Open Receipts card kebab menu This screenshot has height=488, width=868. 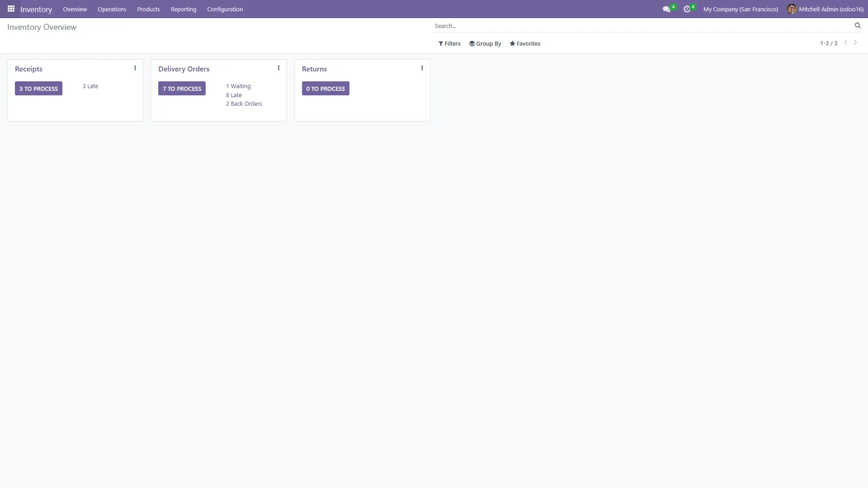tap(135, 68)
